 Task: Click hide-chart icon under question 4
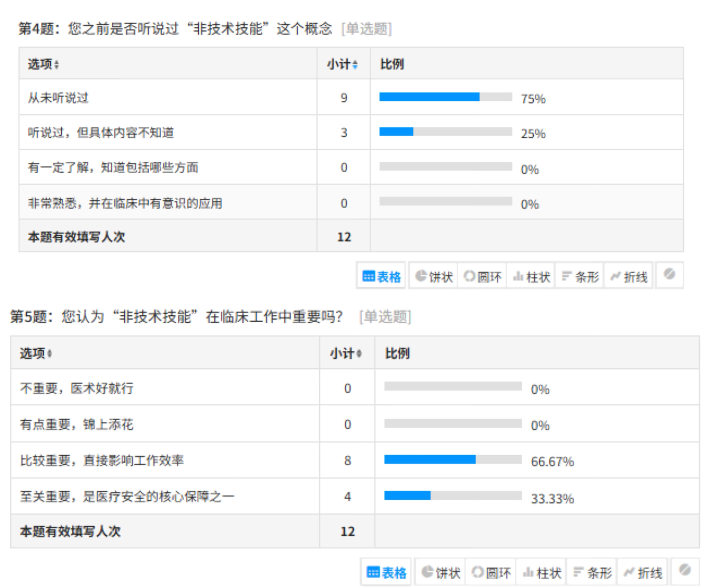(669, 275)
